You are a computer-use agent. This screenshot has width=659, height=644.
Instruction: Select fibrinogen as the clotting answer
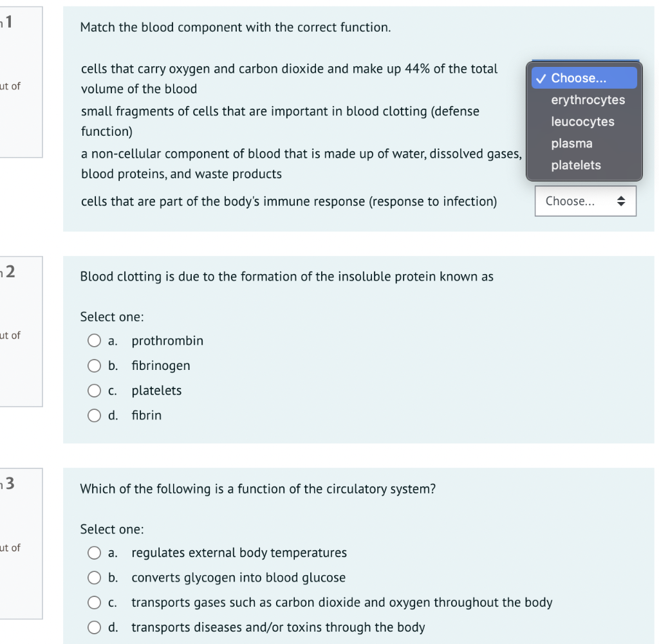click(94, 365)
